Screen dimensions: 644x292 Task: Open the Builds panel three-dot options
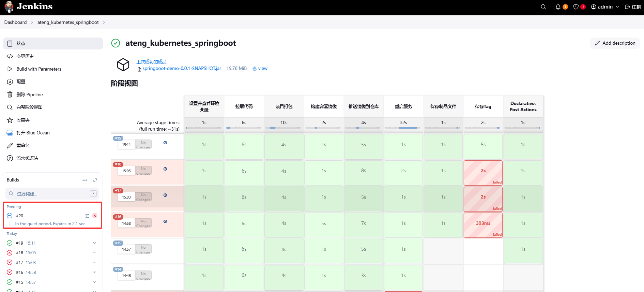85,180
